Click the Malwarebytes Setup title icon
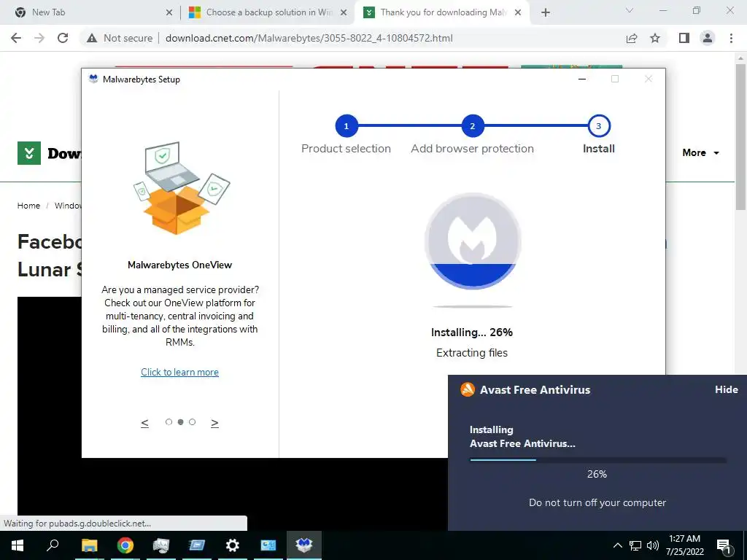 pos(93,79)
